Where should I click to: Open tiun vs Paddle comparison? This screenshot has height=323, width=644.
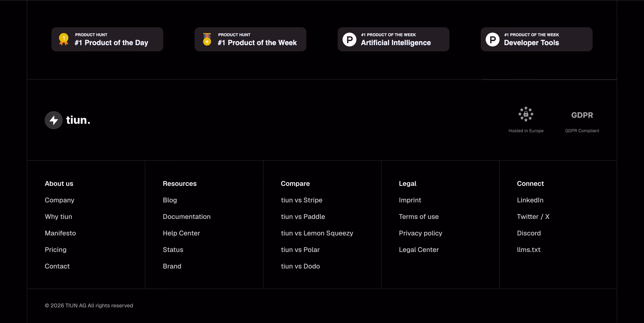(303, 217)
